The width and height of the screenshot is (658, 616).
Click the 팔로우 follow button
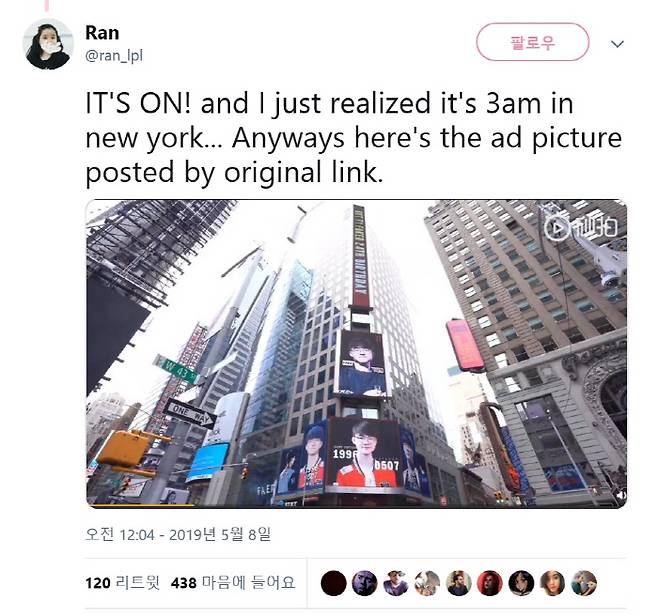click(x=533, y=42)
